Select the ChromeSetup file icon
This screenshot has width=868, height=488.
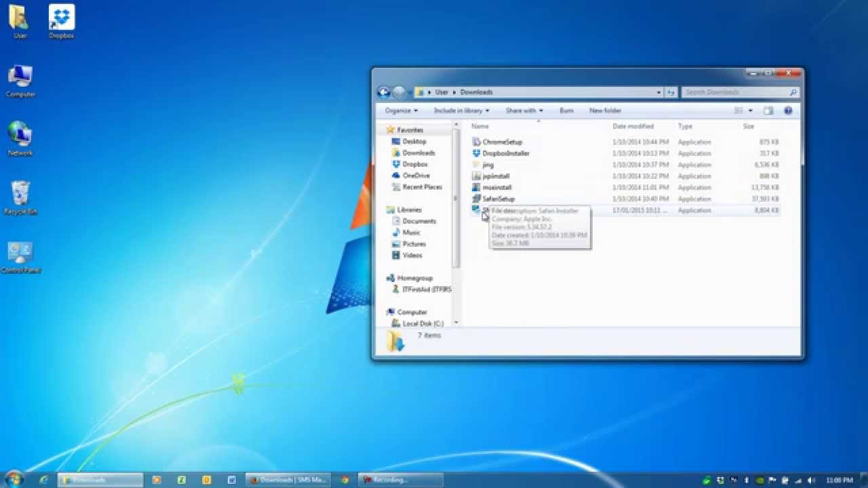coord(476,142)
